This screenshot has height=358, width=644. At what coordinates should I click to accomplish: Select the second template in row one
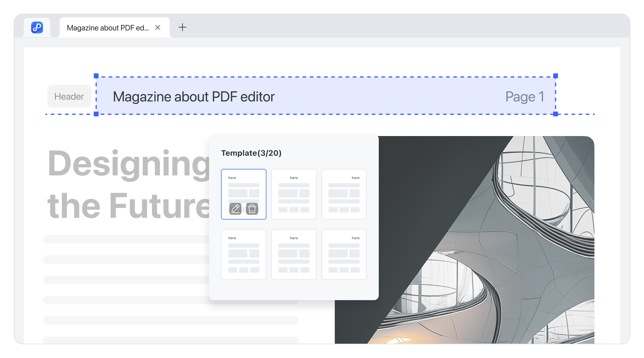294,194
